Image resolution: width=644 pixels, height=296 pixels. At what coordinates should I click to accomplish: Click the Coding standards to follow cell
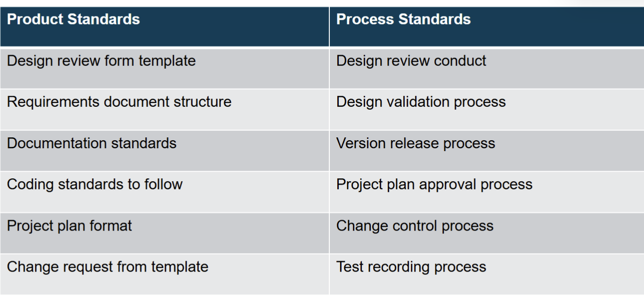click(164, 192)
